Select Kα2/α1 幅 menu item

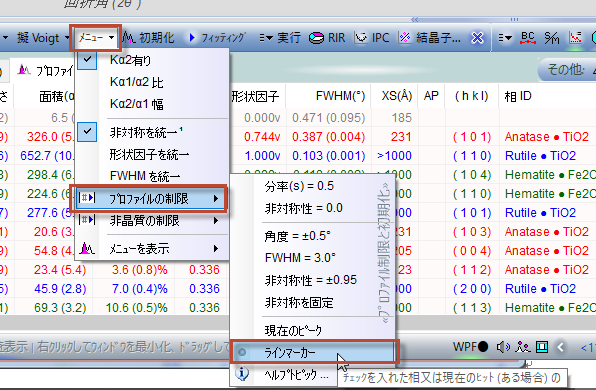[x=137, y=104]
